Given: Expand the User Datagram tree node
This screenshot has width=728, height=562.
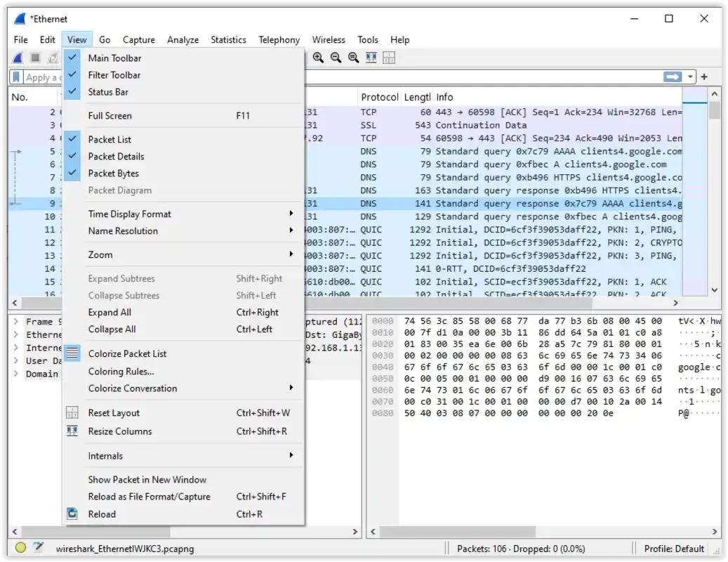Looking at the screenshot, I should pos(15,360).
